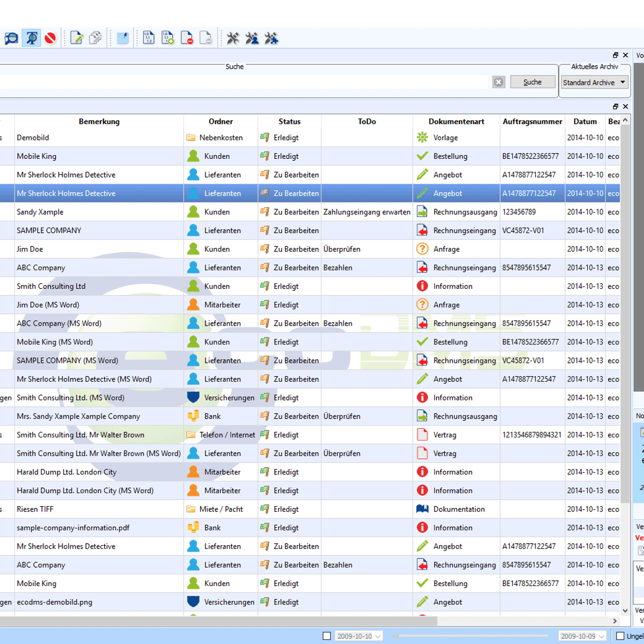Expand the 2009-10-10 start date dropdown
This screenshot has height=644, width=644.
[x=378, y=636]
